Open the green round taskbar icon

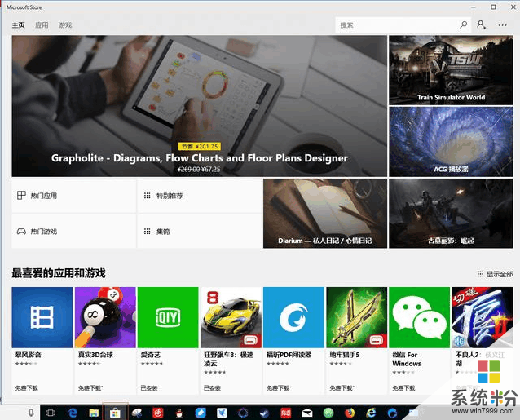coord(328,413)
